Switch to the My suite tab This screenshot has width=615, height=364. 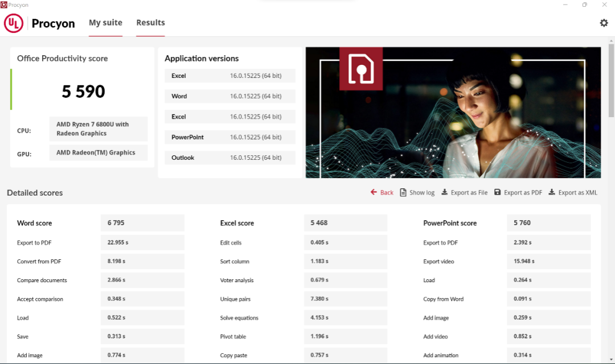(x=105, y=23)
